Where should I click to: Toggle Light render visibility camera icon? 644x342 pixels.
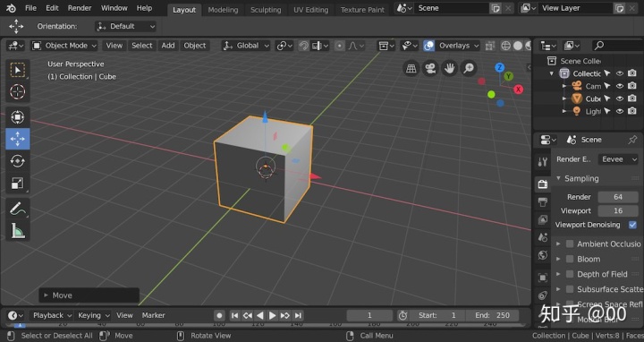coord(632,111)
